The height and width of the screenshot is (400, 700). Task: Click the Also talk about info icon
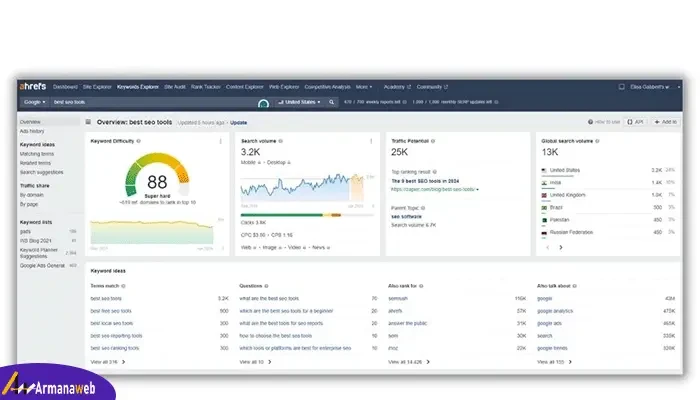575,286
